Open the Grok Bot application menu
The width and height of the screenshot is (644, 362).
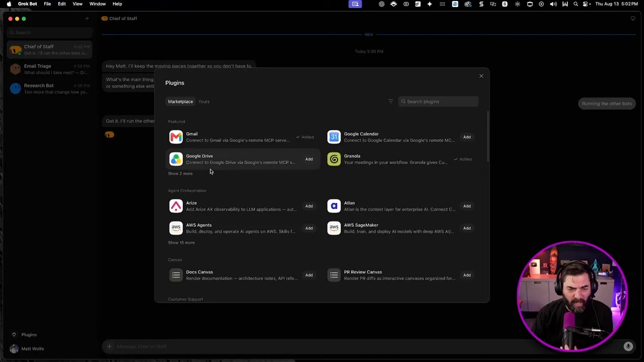point(27,4)
